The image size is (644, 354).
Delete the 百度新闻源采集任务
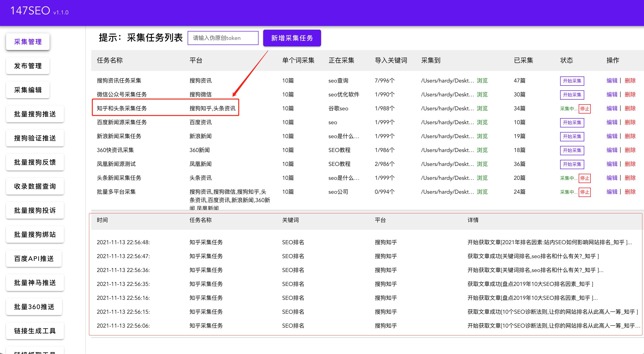pos(630,122)
